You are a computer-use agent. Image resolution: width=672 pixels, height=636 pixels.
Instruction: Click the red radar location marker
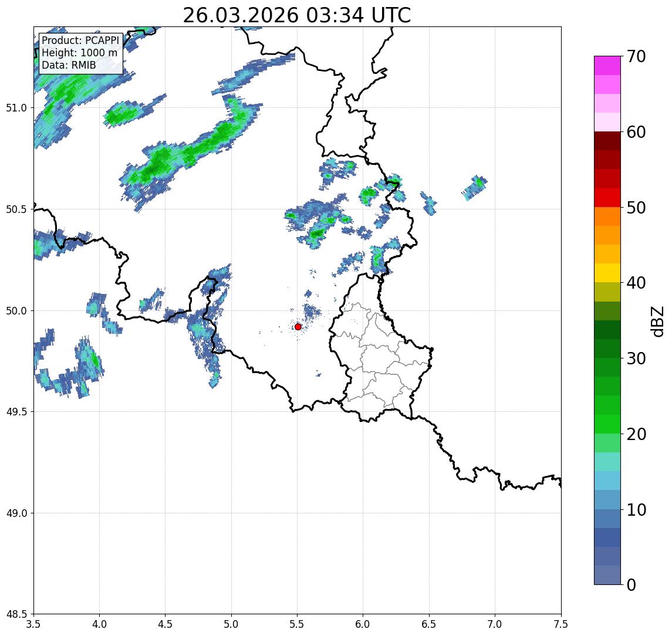click(298, 327)
